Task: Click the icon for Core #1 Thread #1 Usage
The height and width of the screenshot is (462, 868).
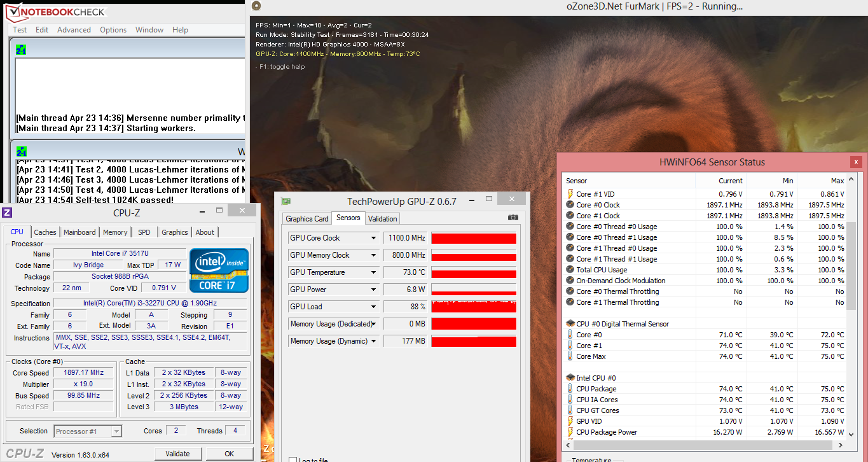Action: 570,259
